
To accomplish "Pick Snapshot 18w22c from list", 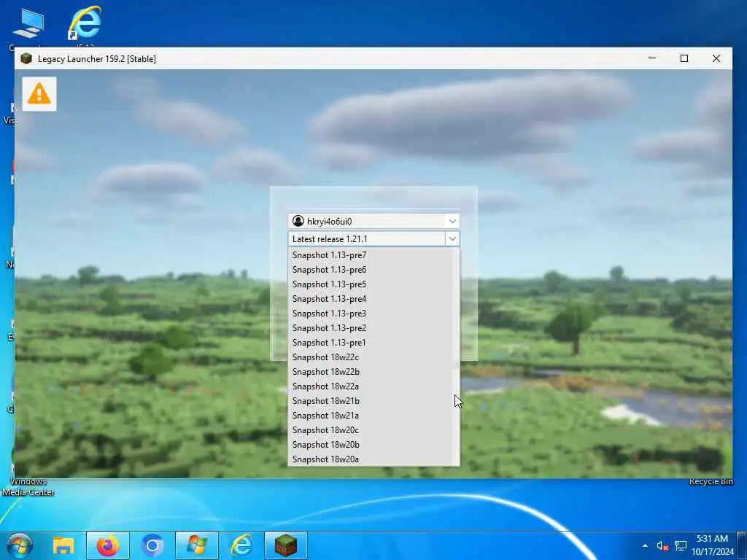I will click(x=370, y=357).
